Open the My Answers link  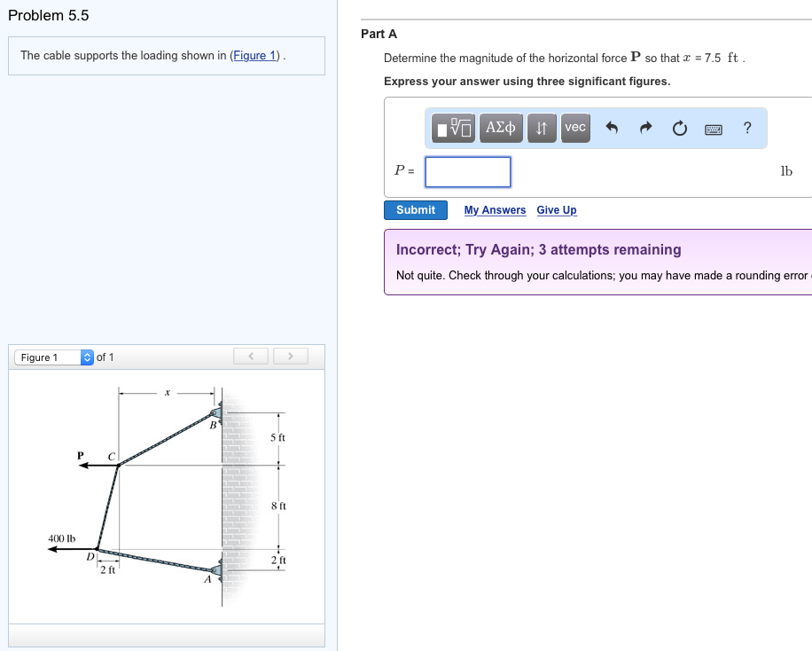click(495, 210)
